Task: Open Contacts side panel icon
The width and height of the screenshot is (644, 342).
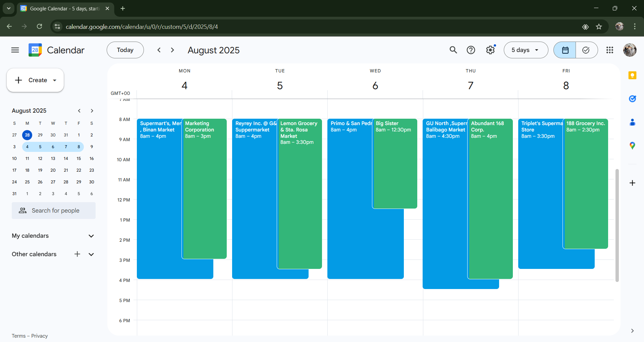Action: 632,122
